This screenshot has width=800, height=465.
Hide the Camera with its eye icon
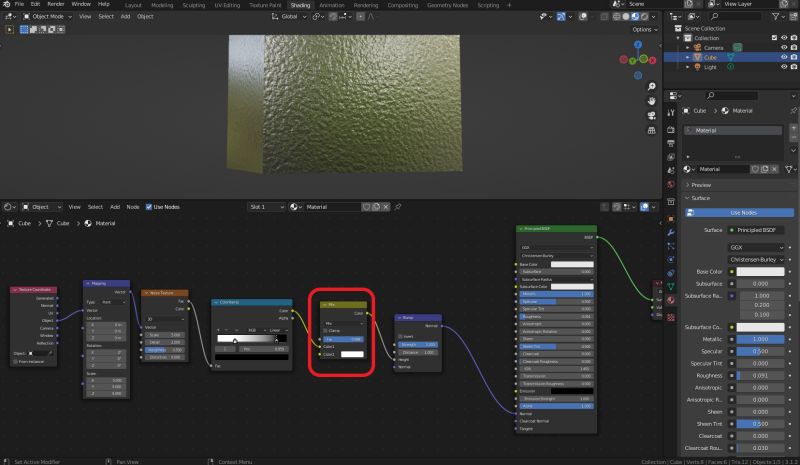tap(784, 47)
